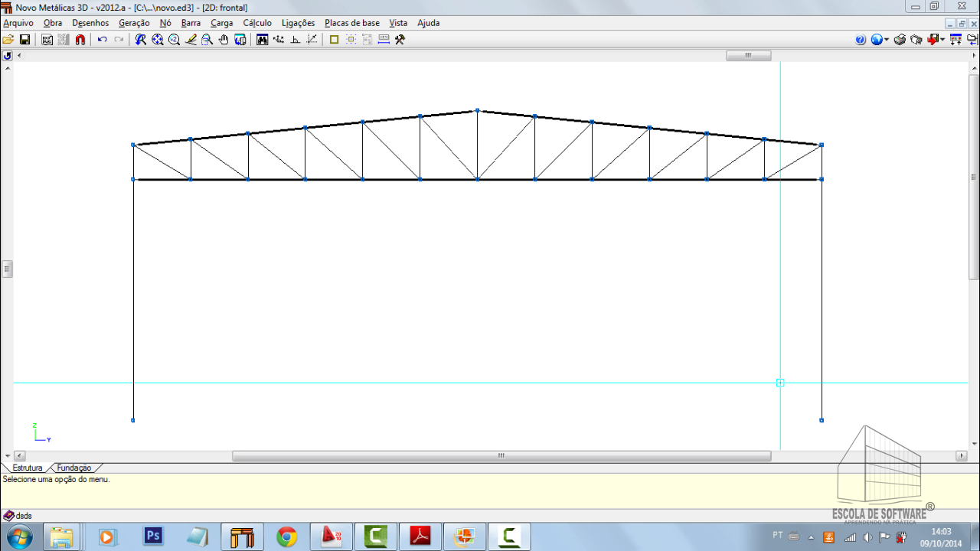Click the open file folder icon
The width and height of the screenshot is (980, 551).
coord(8,40)
